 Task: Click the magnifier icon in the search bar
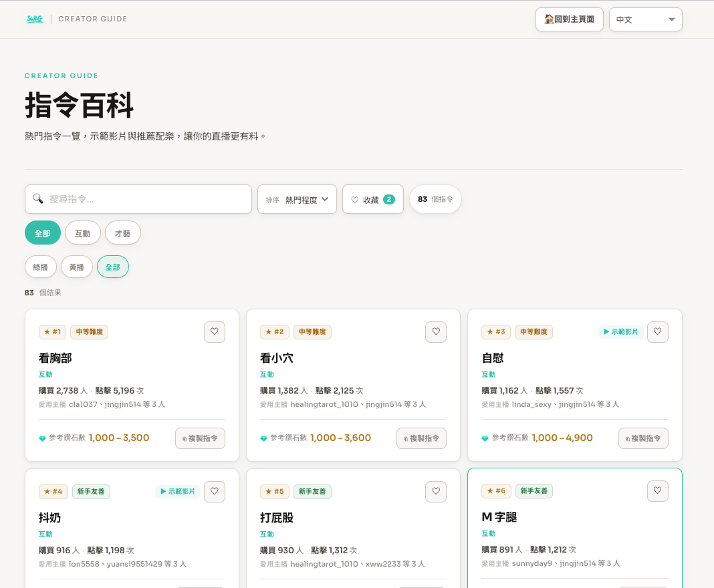click(38, 199)
